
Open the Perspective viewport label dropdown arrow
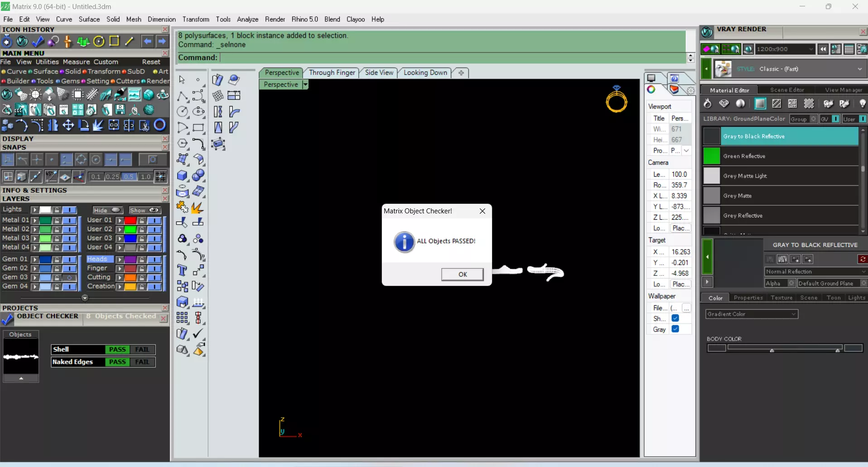(305, 85)
